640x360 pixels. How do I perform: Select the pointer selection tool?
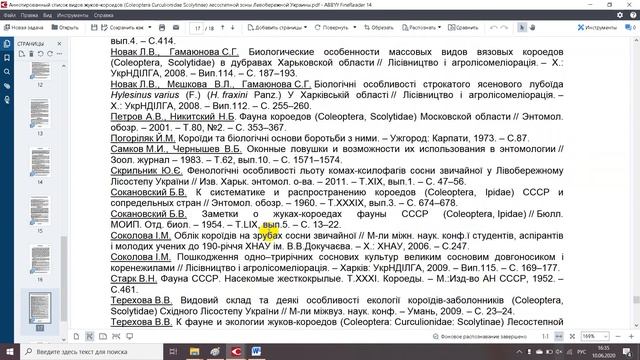point(522,27)
